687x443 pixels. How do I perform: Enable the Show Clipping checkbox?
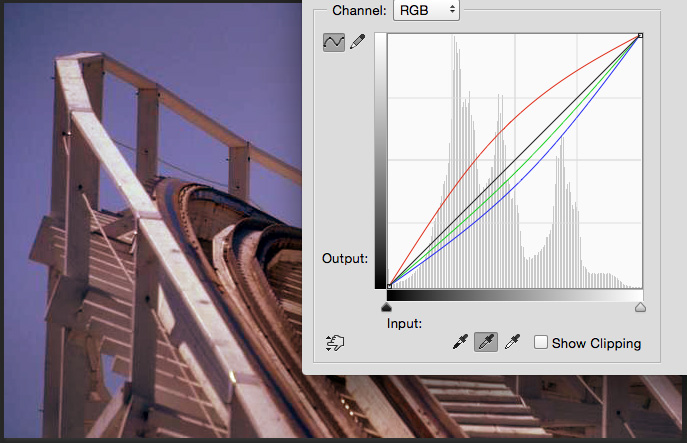pyautogui.click(x=541, y=342)
